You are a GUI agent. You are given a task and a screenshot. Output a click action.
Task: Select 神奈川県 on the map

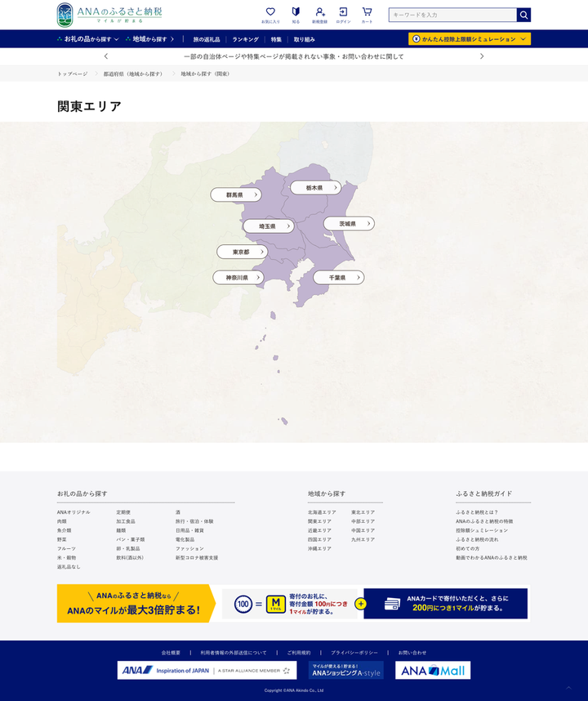(x=238, y=278)
